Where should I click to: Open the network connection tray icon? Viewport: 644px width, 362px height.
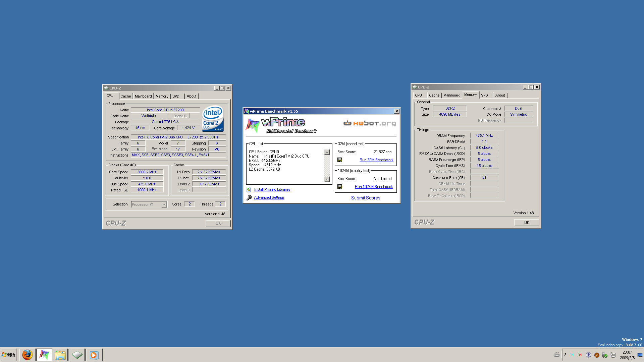613,355
